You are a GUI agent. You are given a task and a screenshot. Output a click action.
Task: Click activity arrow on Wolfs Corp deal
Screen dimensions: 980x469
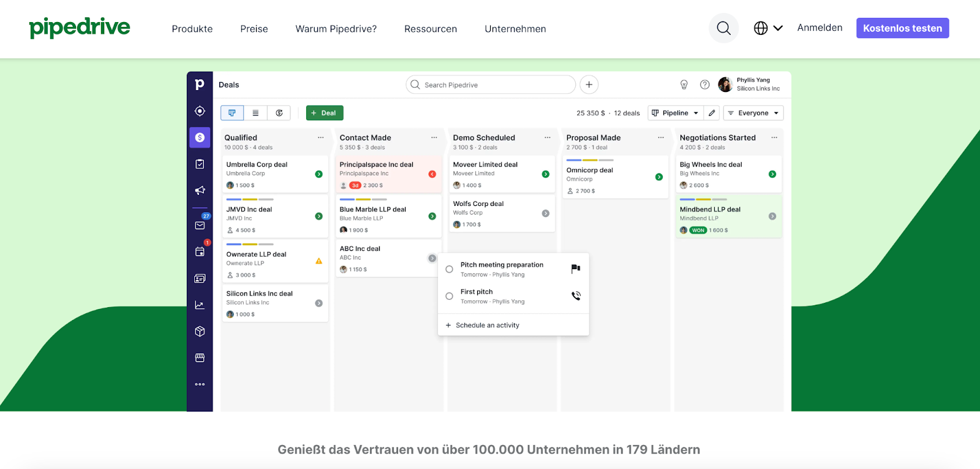coord(545,213)
